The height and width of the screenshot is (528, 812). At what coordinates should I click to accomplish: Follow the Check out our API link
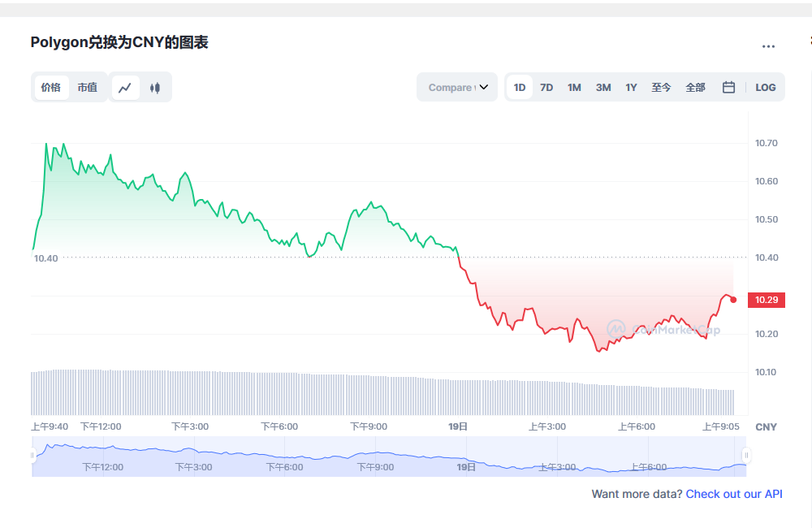(734, 495)
